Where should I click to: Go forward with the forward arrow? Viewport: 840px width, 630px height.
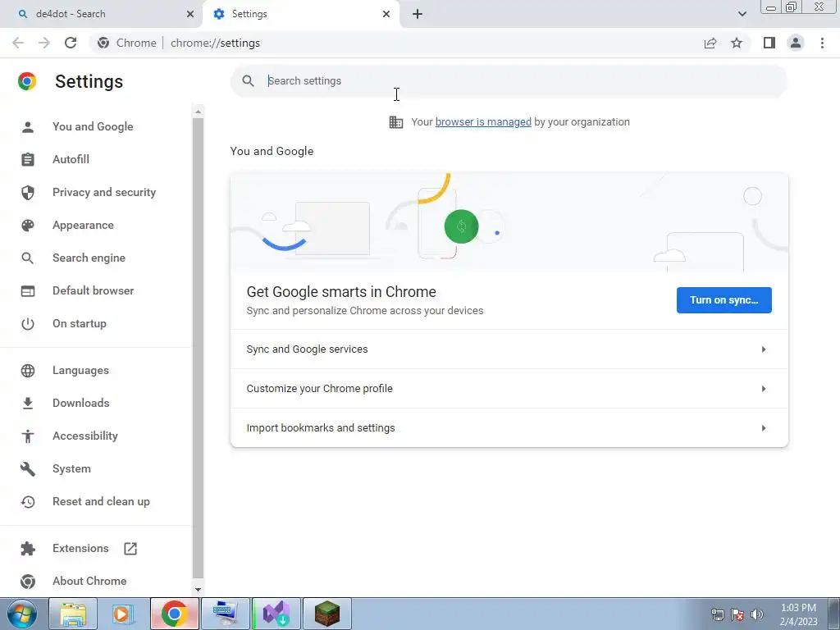(44, 43)
